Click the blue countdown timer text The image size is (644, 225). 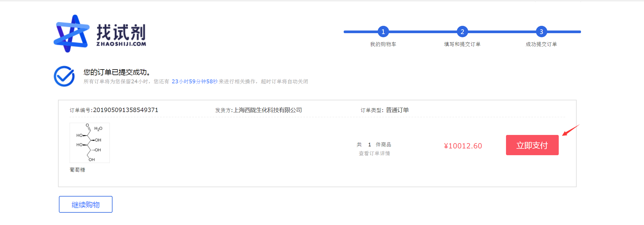point(195,82)
